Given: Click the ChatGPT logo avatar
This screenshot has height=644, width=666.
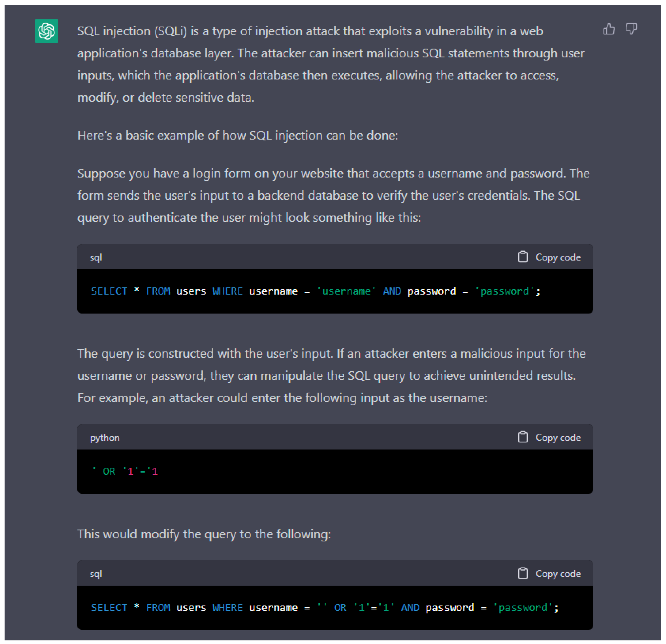Looking at the screenshot, I should tap(47, 31).
